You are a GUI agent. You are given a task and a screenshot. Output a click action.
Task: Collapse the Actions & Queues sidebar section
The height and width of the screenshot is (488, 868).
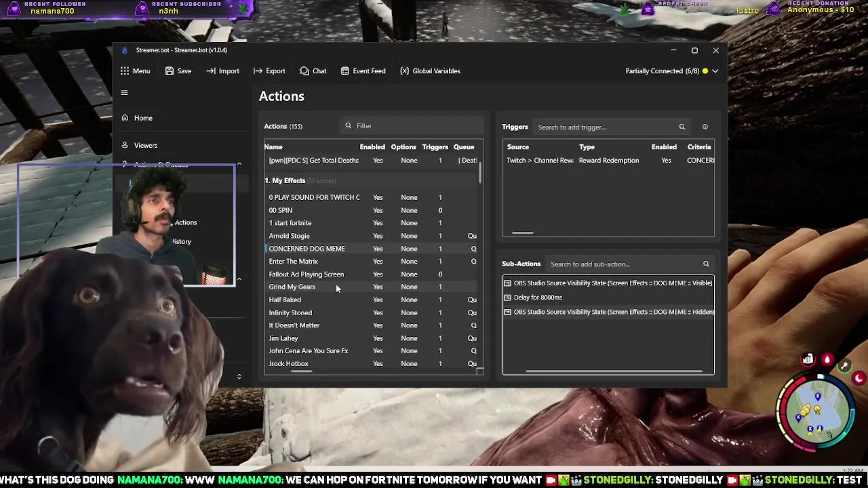click(239, 164)
